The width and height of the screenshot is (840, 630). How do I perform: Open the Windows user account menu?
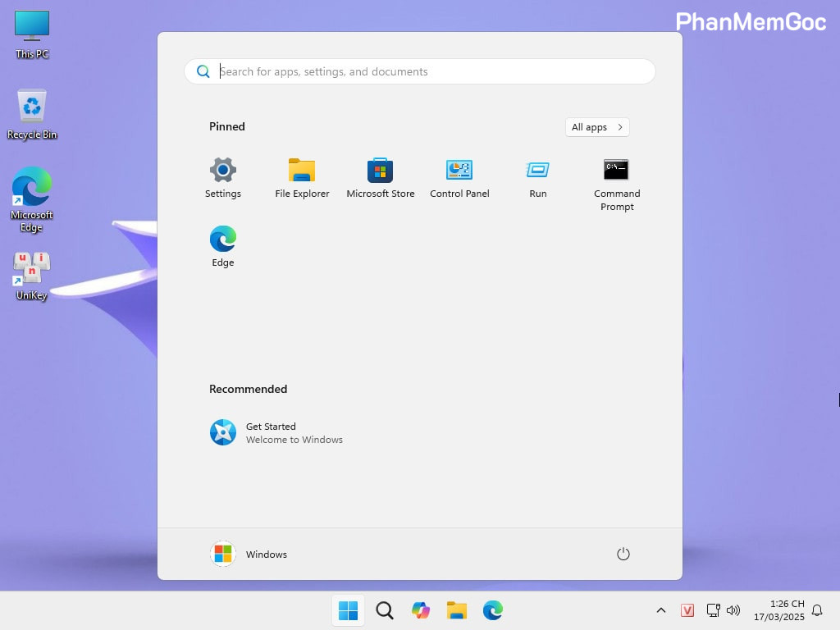[249, 555]
